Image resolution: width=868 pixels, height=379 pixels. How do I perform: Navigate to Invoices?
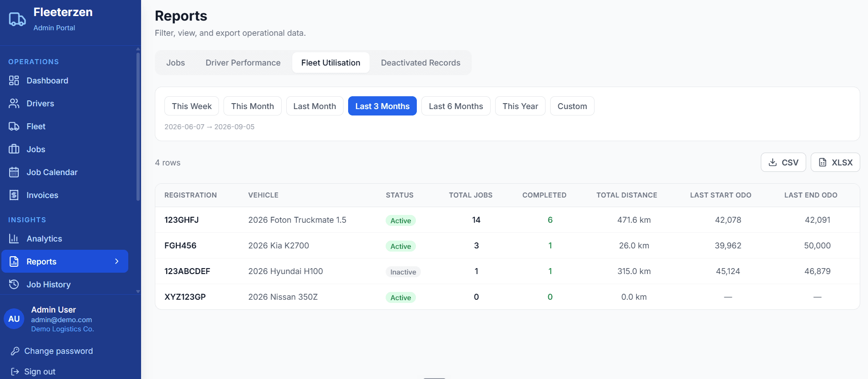65,195
